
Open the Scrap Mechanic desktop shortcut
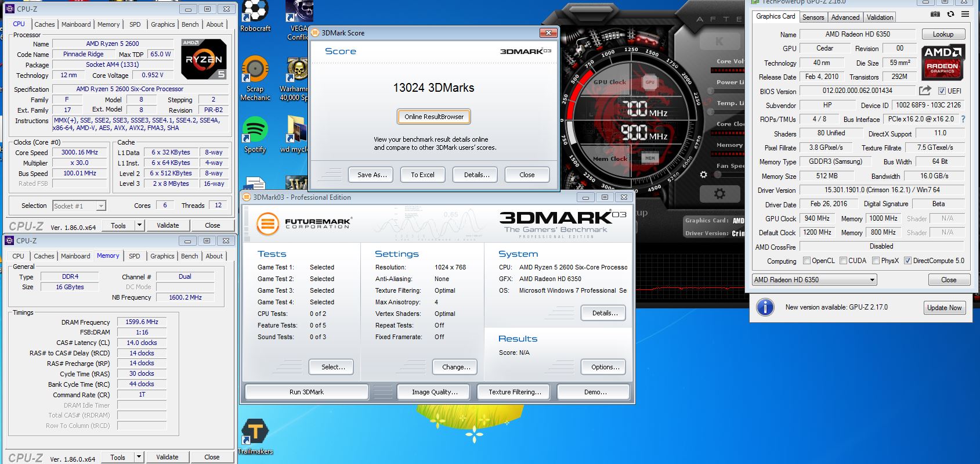pos(255,78)
